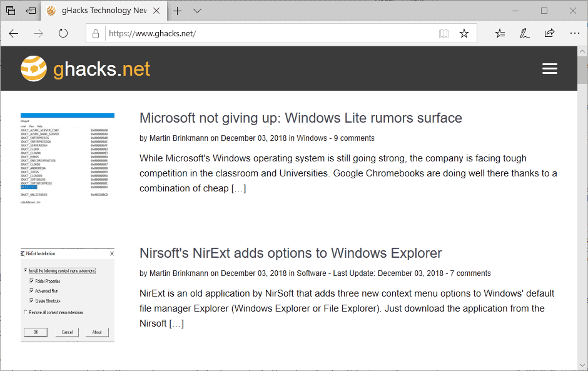Minimize the Edge window

click(515, 11)
